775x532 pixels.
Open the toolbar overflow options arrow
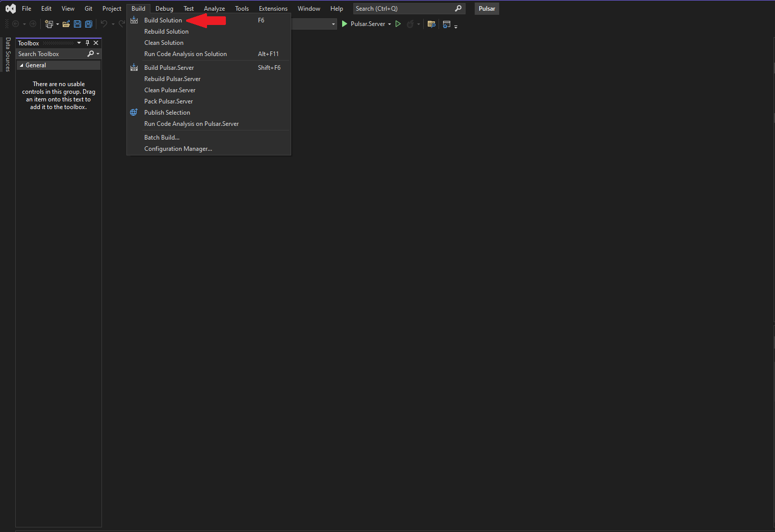(x=456, y=25)
